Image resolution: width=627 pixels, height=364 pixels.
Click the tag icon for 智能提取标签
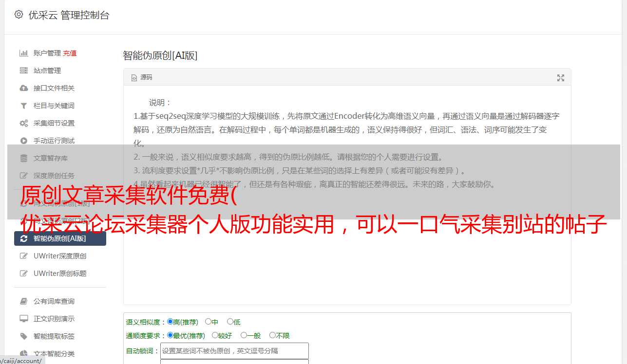(x=23, y=336)
